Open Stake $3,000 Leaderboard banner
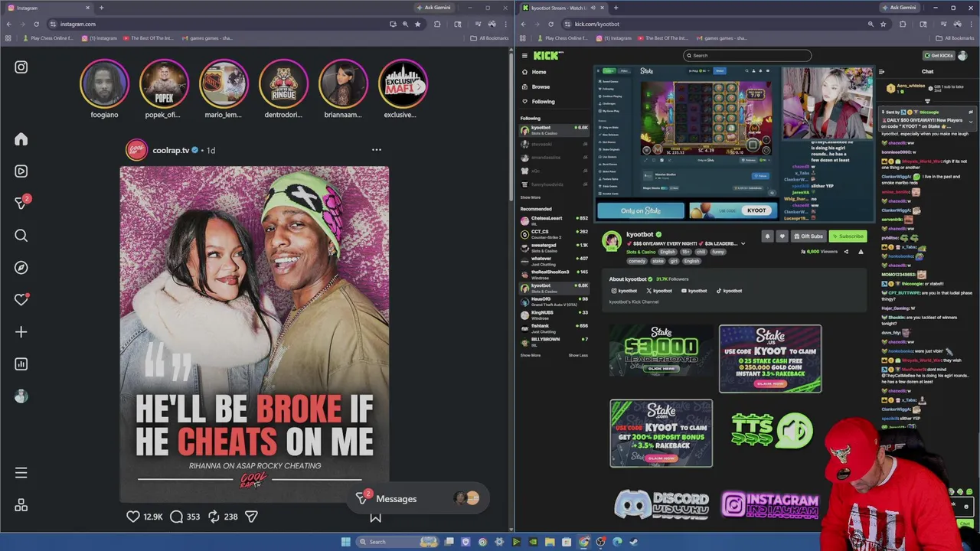 [661, 351]
